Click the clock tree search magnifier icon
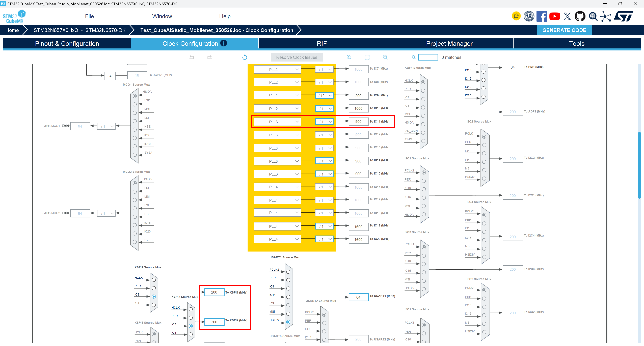 [x=414, y=57]
